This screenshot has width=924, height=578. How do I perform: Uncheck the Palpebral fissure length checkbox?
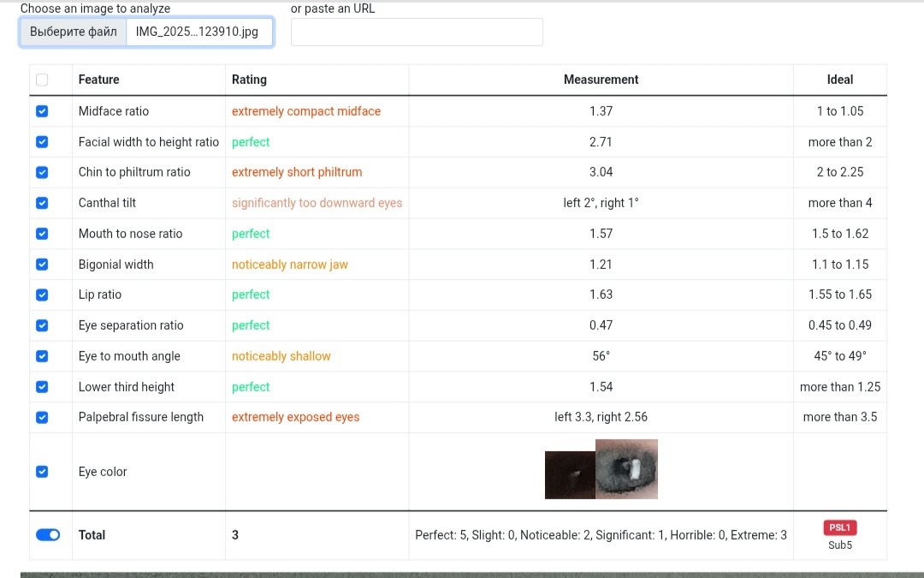42,417
